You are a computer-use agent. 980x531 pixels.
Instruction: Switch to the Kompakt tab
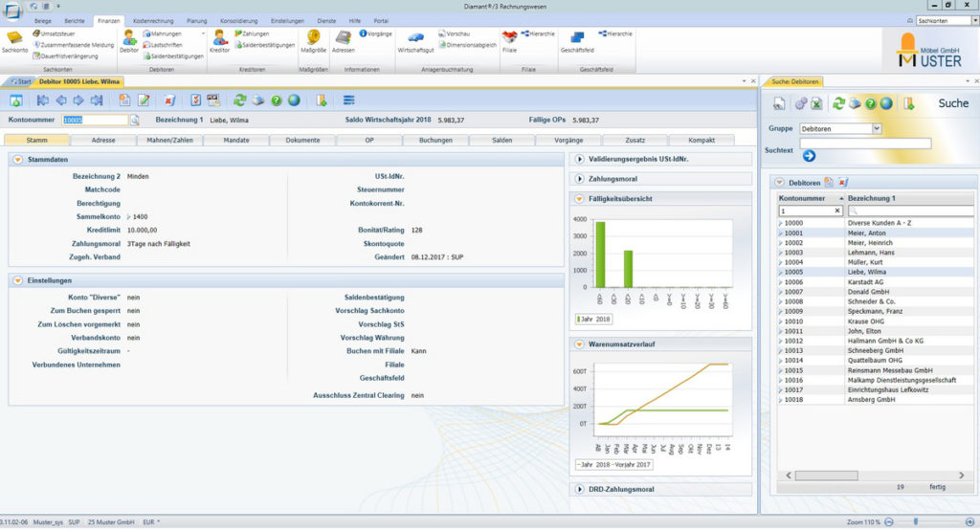point(702,141)
